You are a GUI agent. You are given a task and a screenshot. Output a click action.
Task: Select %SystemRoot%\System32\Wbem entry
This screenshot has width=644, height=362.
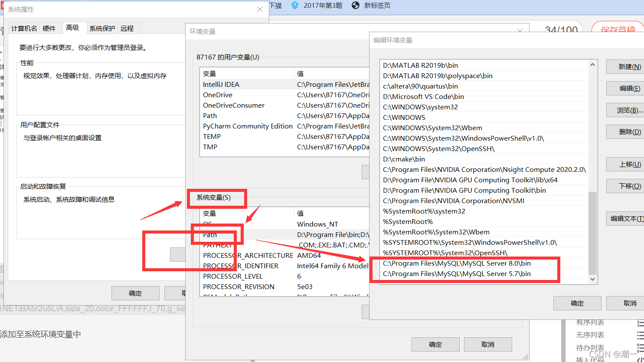484,232
